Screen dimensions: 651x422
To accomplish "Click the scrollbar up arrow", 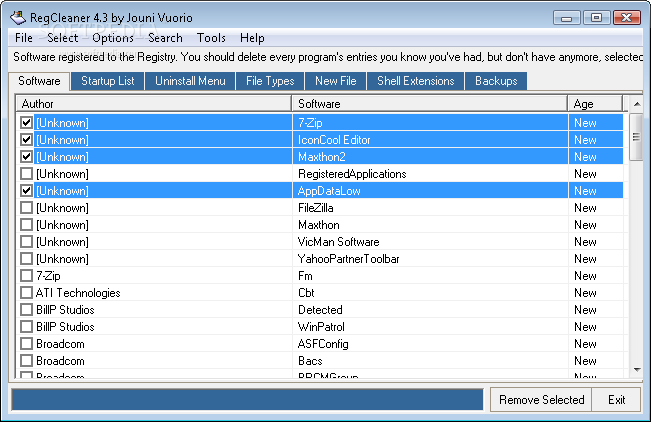I will tap(636, 104).
